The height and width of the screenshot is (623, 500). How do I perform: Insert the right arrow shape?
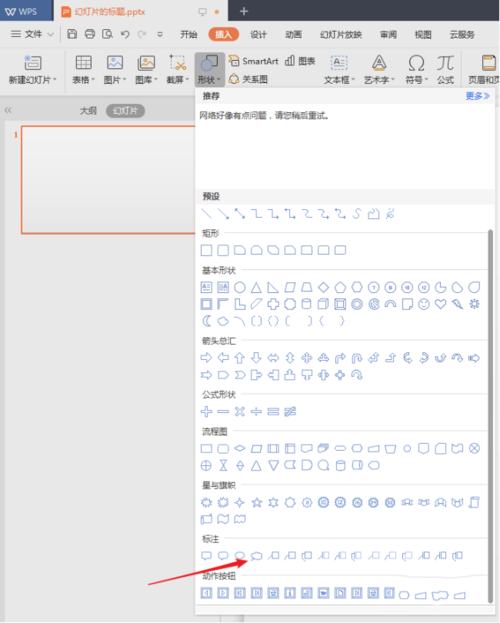pyautogui.click(x=206, y=358)
